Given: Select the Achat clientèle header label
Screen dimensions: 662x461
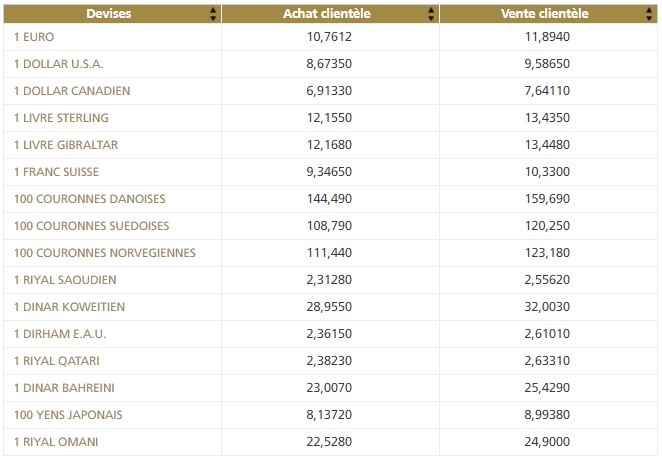Looking at the screenshot, I should 329,14.
